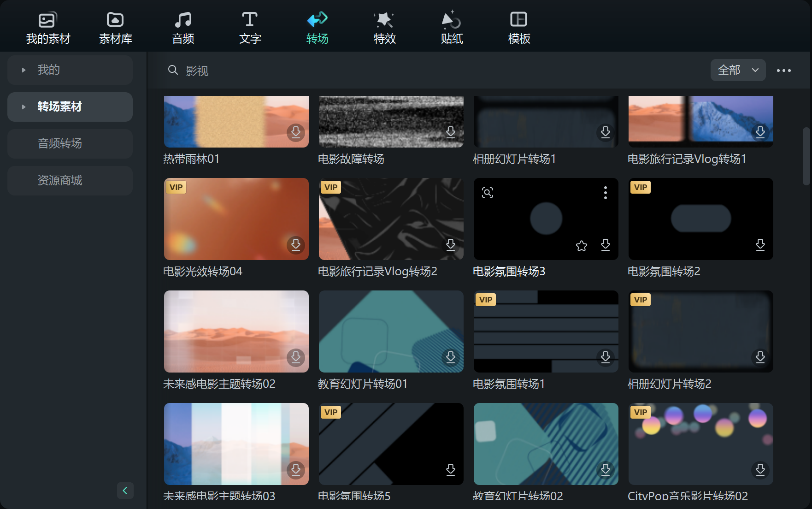Download the 热带雨林01 transition

point(296,132)
